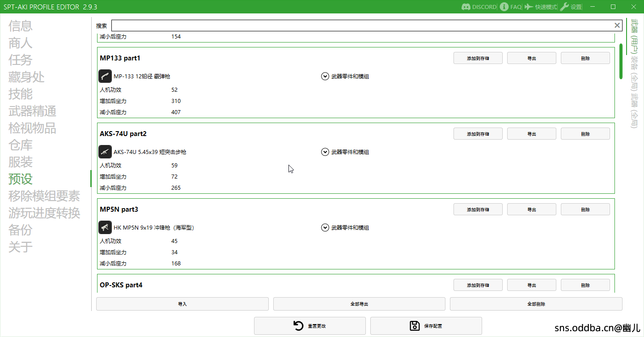
Task: Click the recoil value 168
Action: click(176, 264)
